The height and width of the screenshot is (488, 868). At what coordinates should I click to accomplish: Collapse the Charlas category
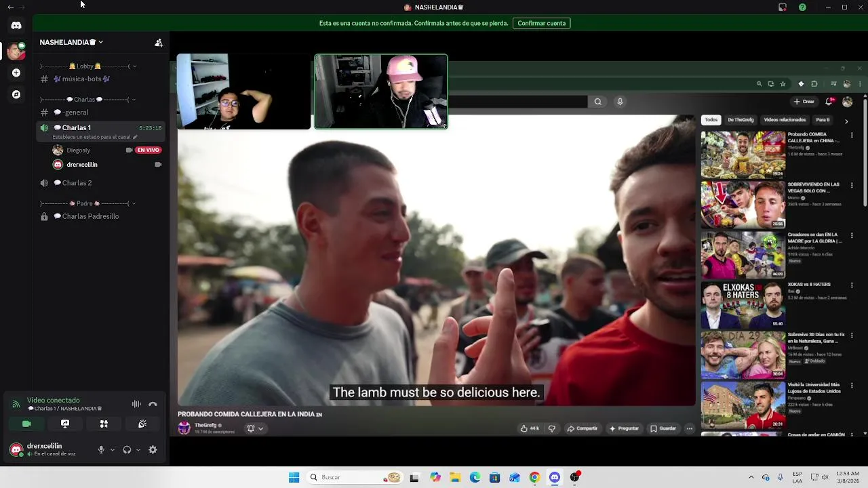pyautogui.click(x=89, y=99)
